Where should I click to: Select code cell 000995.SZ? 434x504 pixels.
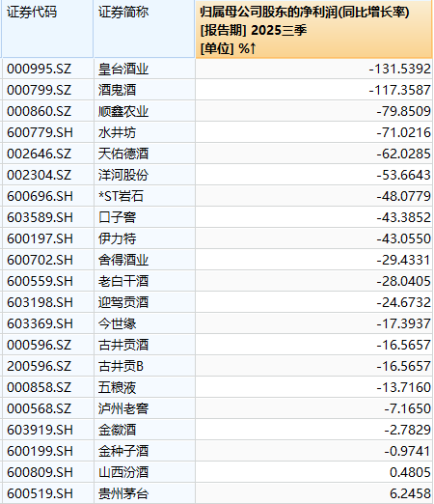click(x=47, y=69)
